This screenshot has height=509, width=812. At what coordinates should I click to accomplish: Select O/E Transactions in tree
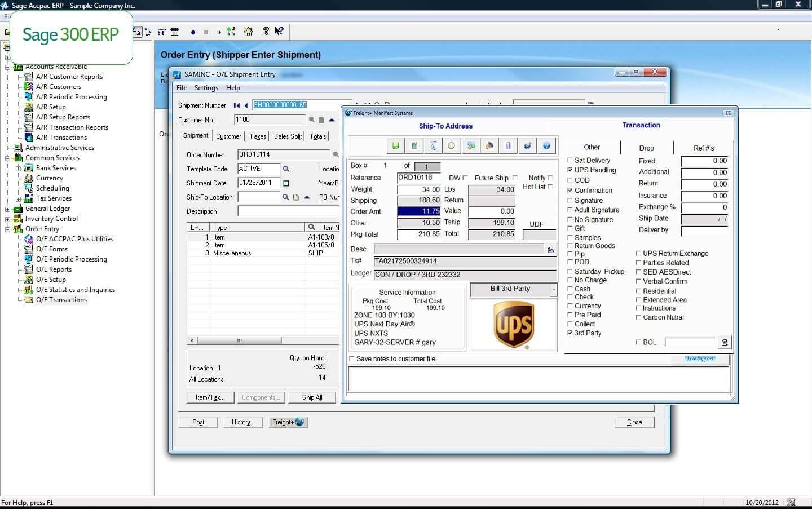click(61, 300)
